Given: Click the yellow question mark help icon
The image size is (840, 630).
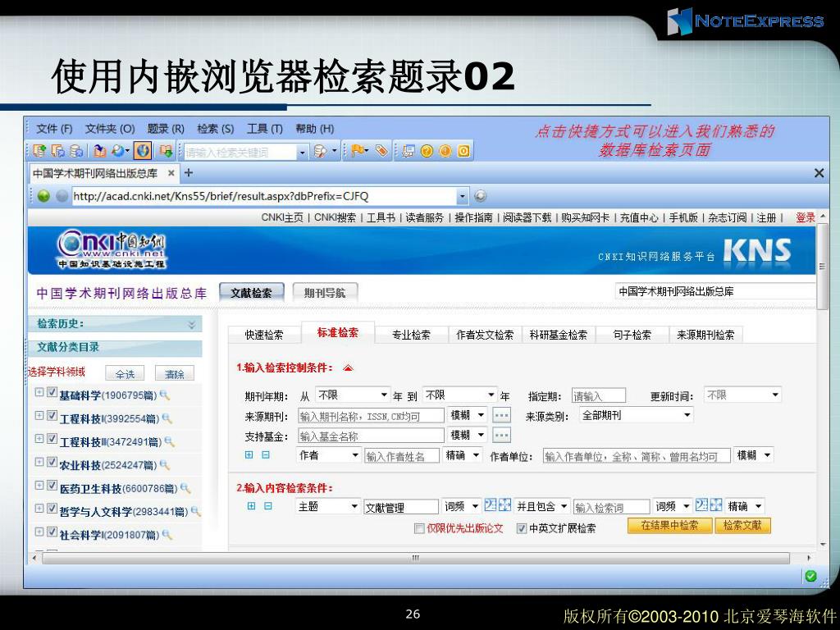Looking at the screenshot, I should click(x=427, y=151).
